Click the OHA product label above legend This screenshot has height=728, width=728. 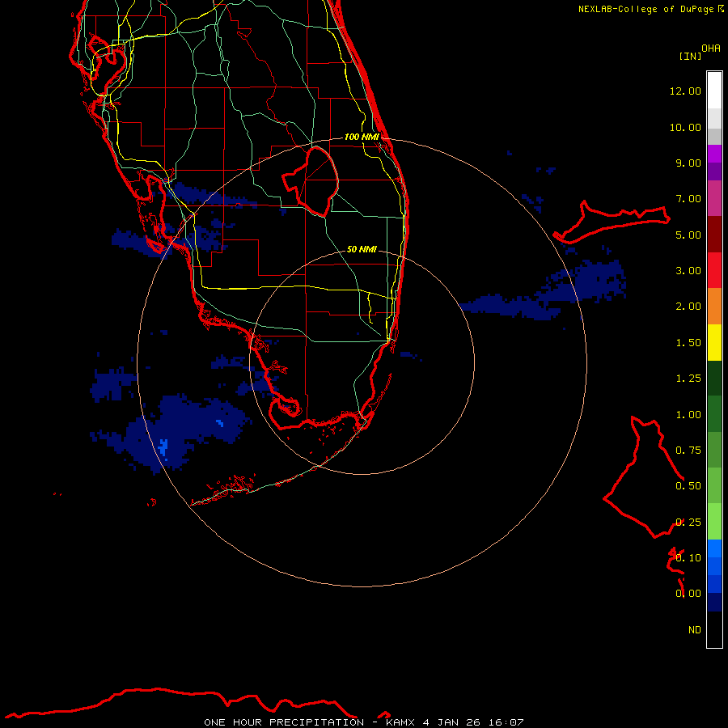pos(711,49)
